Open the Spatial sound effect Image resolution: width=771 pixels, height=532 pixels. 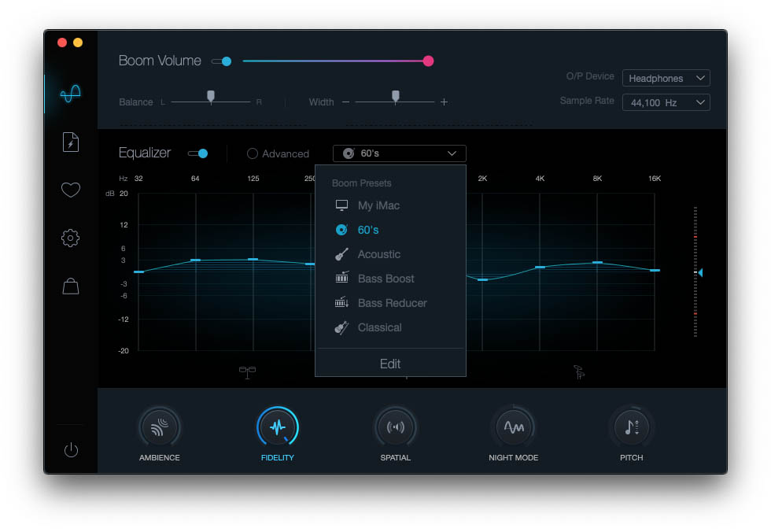[396, 427]
